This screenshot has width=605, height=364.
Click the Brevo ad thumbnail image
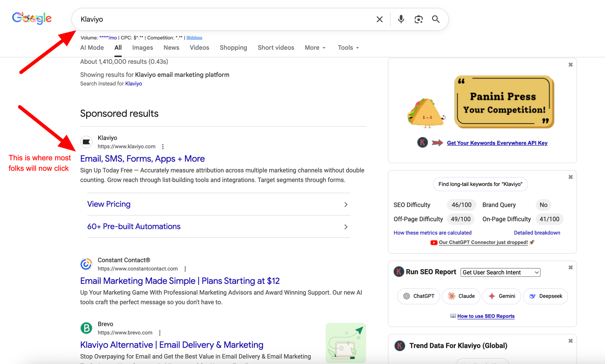point(346,343)
